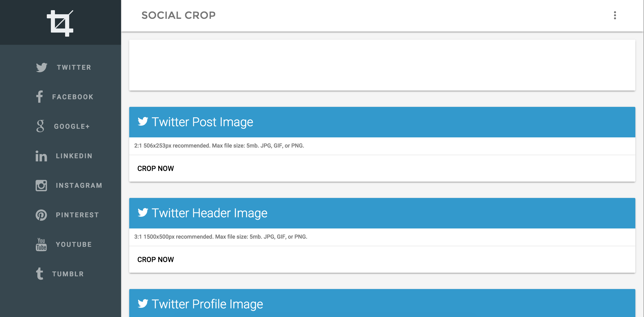Select the Instagram icon in the sidebar
Image resolution: width=644 pixels, height=317 pixels.
(x=41, y=185)
